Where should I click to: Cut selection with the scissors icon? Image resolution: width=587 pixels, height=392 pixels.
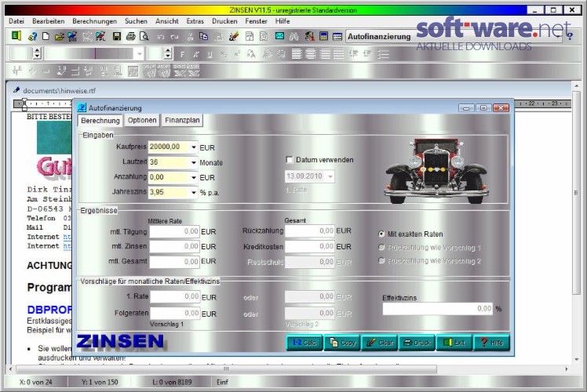click(x=190, y=36)
